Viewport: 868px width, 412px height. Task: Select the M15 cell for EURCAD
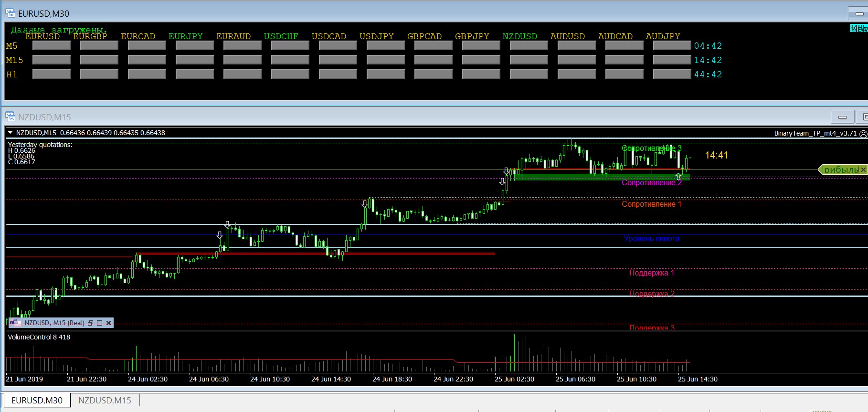tap(147, 60)
